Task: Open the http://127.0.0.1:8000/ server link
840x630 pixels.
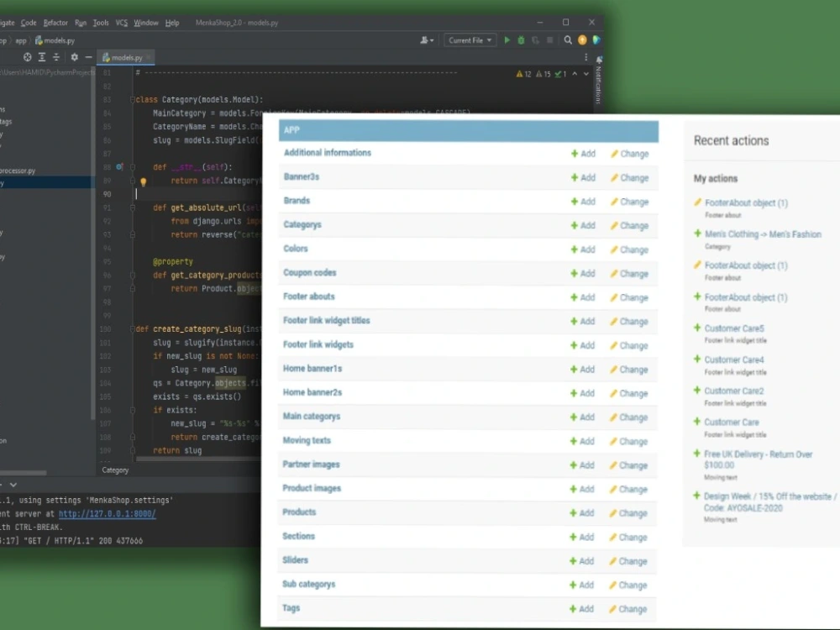Action: point(108,513)
